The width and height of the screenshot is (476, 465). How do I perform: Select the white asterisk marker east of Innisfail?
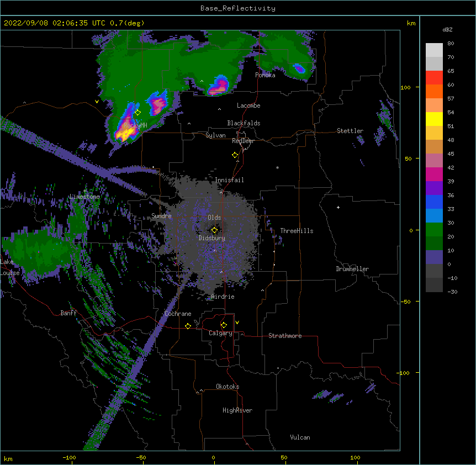coord(277,167)
